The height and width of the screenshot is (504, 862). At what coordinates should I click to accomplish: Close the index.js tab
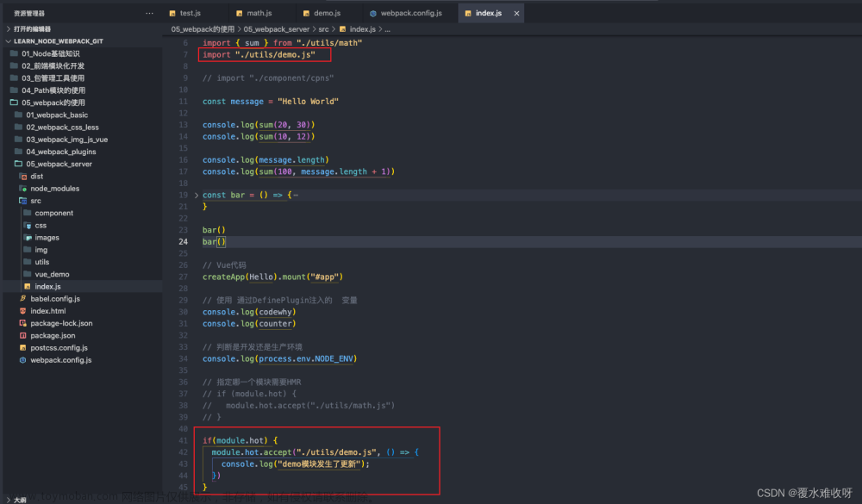516,13
